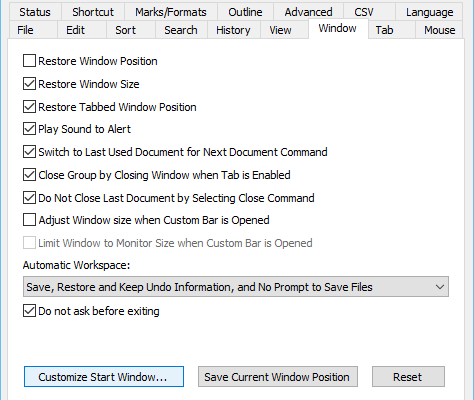Enable Restore Window Position checkbox
The width and height of the screenshot is (474, 400).
[29, 61]
